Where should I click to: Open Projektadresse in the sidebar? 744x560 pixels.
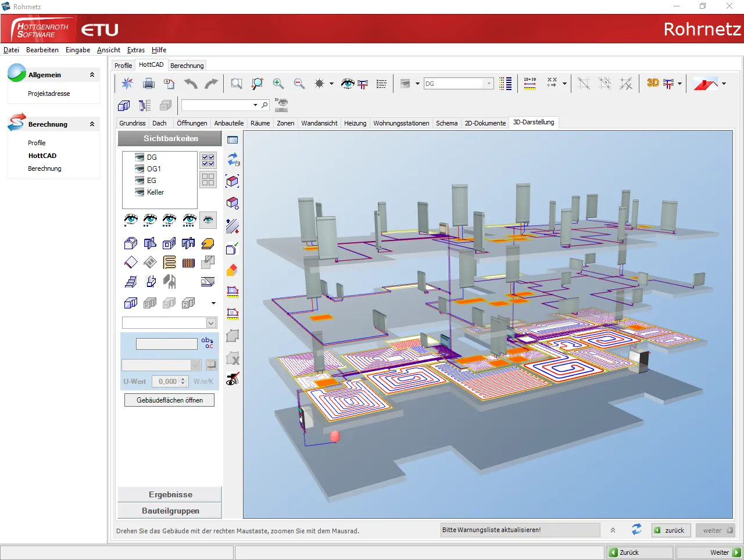[x=49, y=94]
